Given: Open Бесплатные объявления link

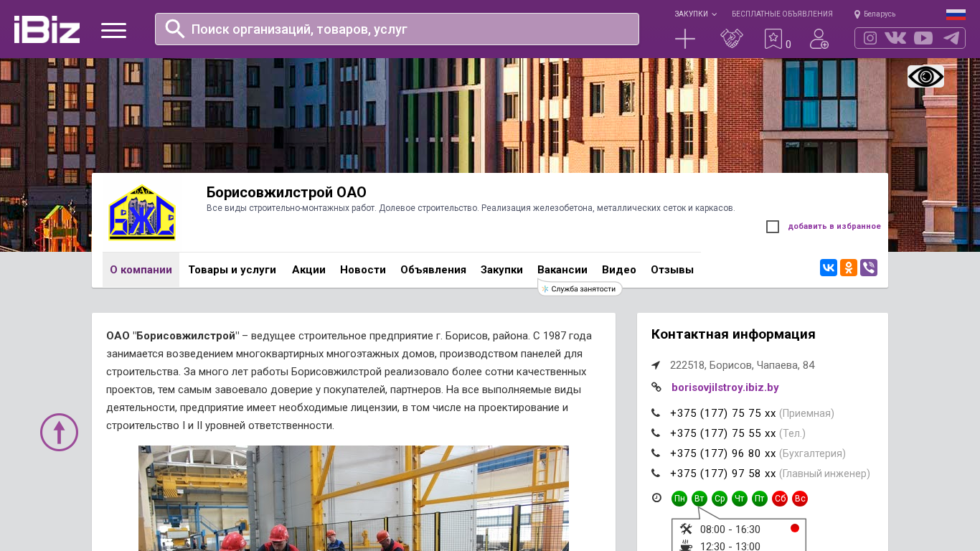Looking at the screenshot, I should pyautogui.click(x=782, y=14).
